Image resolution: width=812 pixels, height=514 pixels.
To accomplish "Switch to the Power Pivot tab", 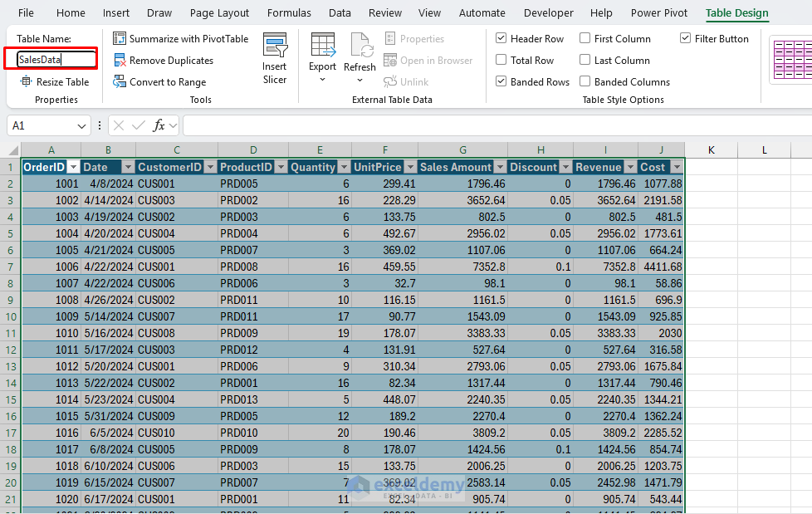I will coord(658,12).
